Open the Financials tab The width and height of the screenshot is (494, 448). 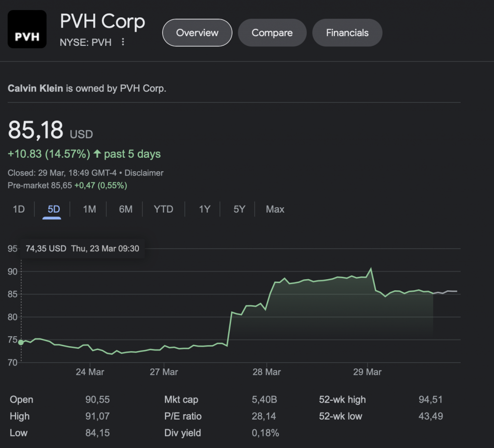tap(347, 33)
